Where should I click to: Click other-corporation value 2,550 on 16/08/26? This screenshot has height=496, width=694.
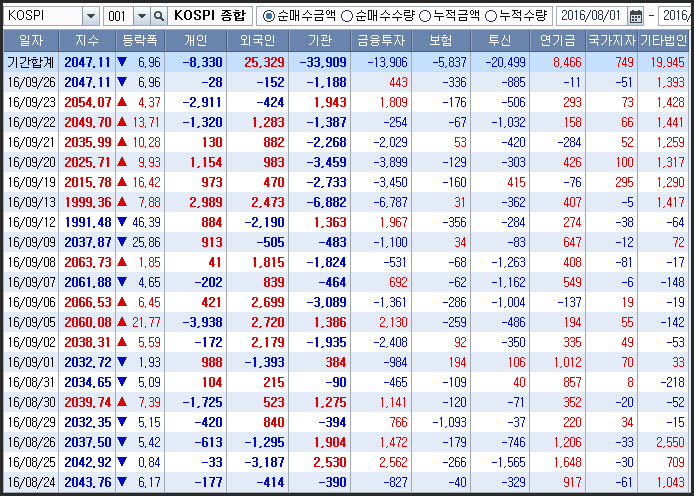pyautogui.click(x=670, y=442)
